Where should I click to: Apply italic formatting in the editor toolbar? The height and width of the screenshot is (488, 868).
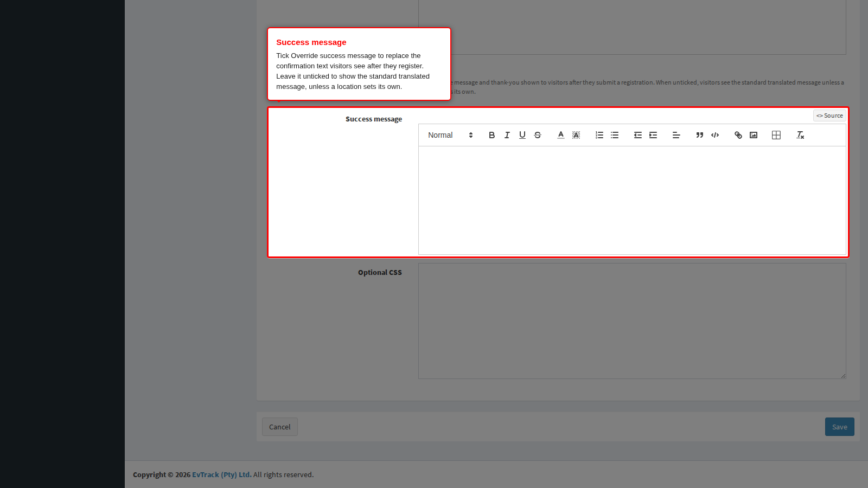pyautogui.click(x=507, y=135)
